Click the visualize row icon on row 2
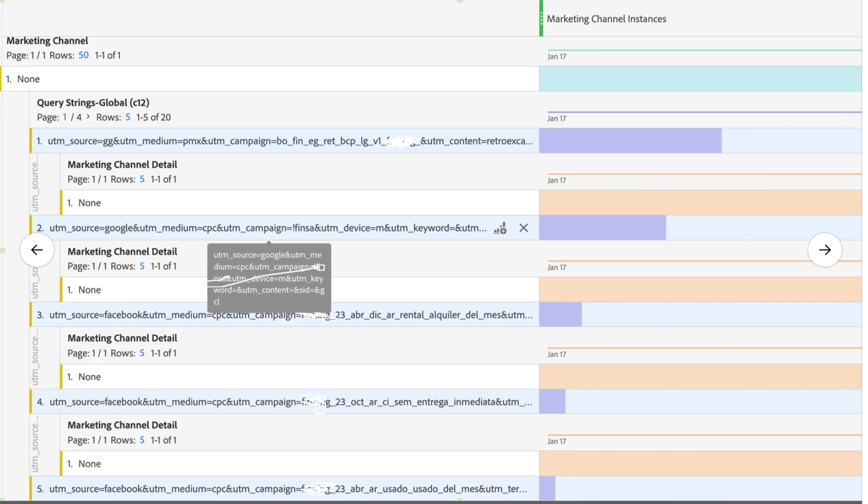Viewport: 868px width, 504px height. (x=500, y=228)
